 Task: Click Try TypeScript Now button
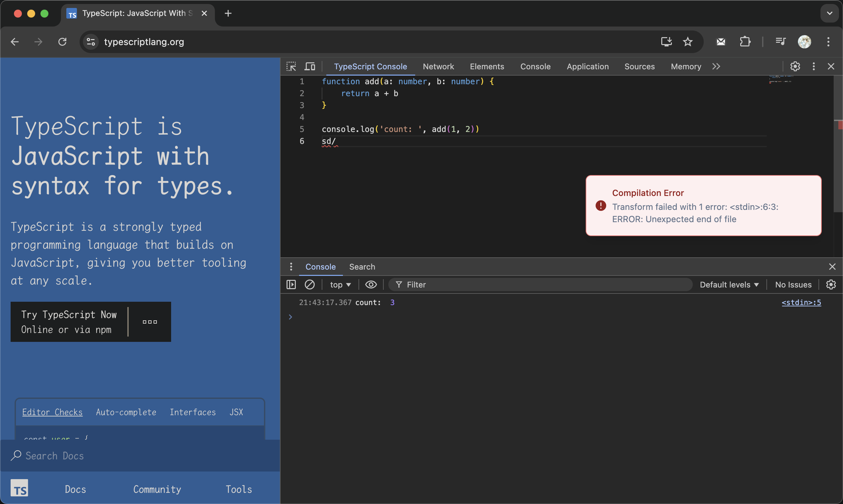point(69,322)
